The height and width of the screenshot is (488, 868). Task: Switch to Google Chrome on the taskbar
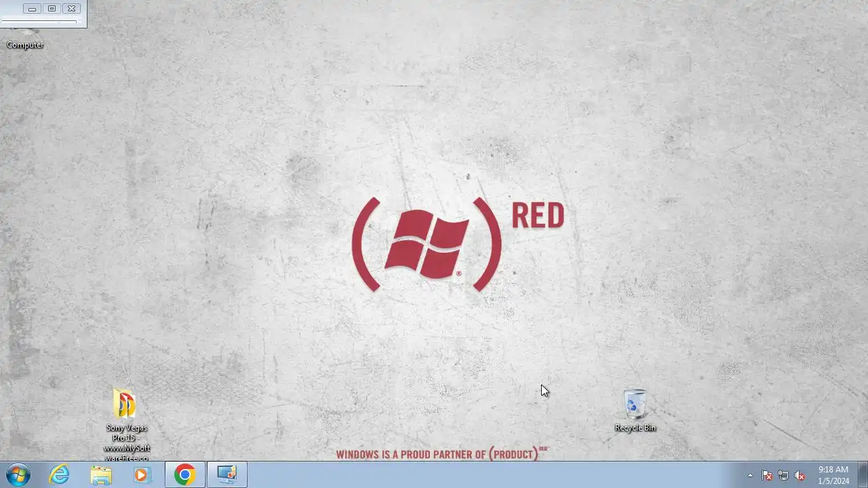click(184, 474)
